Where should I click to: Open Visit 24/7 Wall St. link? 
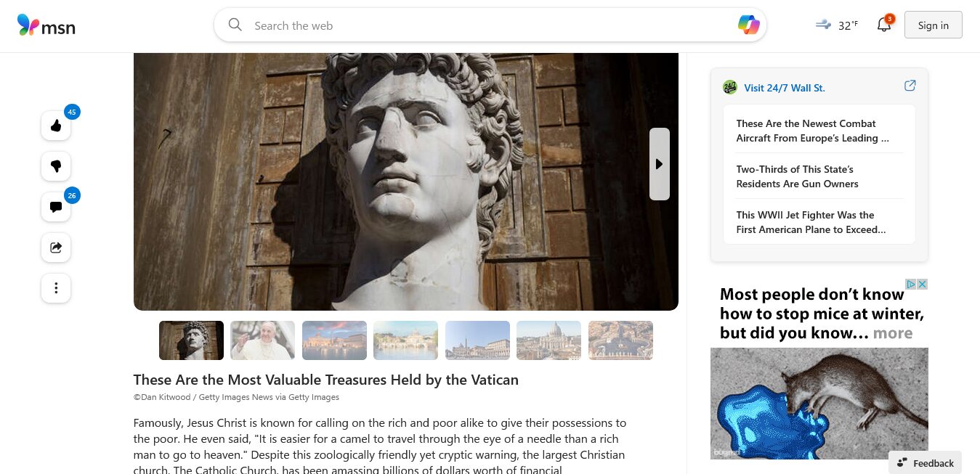coord(784,88)
